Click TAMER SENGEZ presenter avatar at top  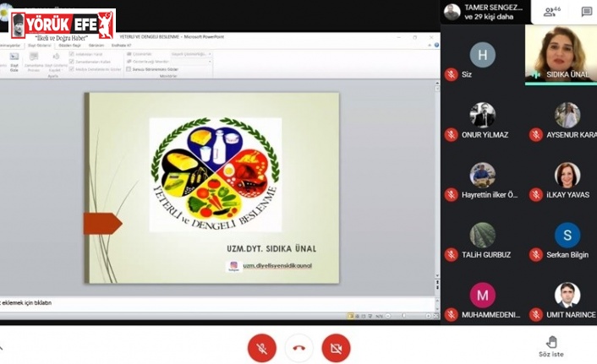click(x=452, y=12)
